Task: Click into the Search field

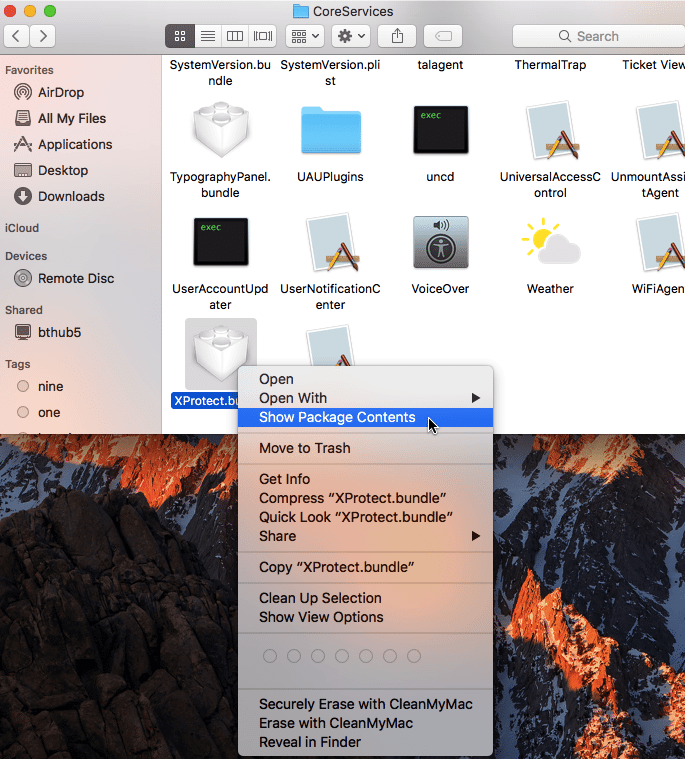Action: 598,36
